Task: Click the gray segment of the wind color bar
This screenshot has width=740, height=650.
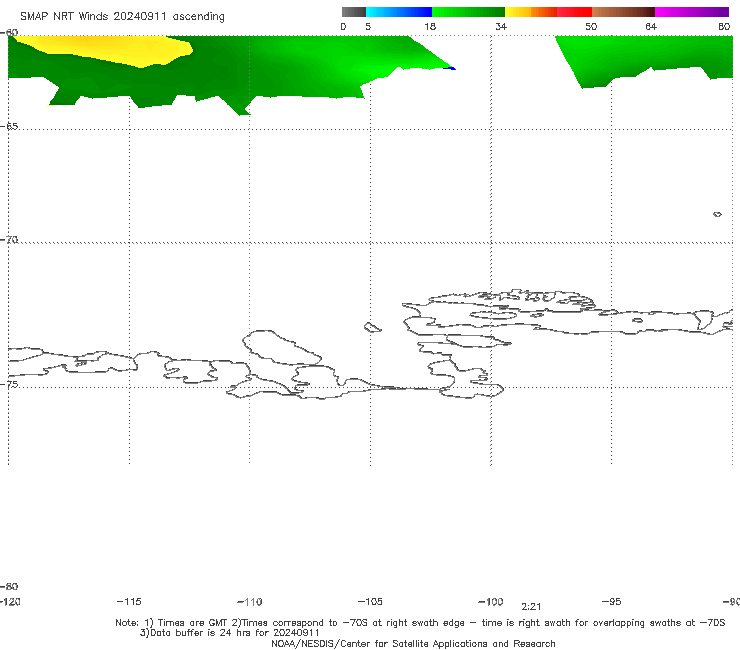Action: [x=353, y=12]
